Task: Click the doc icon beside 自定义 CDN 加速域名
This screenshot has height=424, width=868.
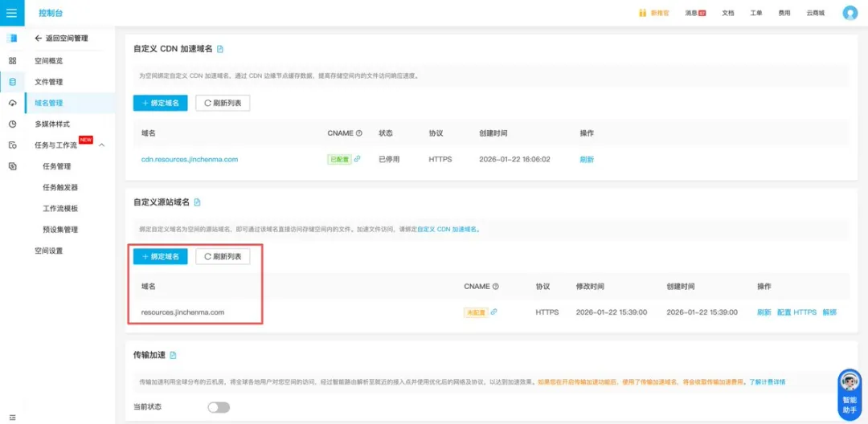Action: [x=220, y=49]
